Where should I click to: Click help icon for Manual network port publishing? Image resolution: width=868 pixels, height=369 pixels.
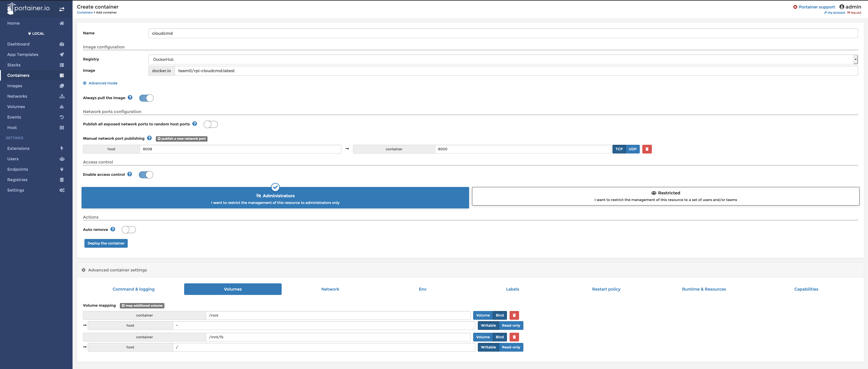tap(149, 138)
